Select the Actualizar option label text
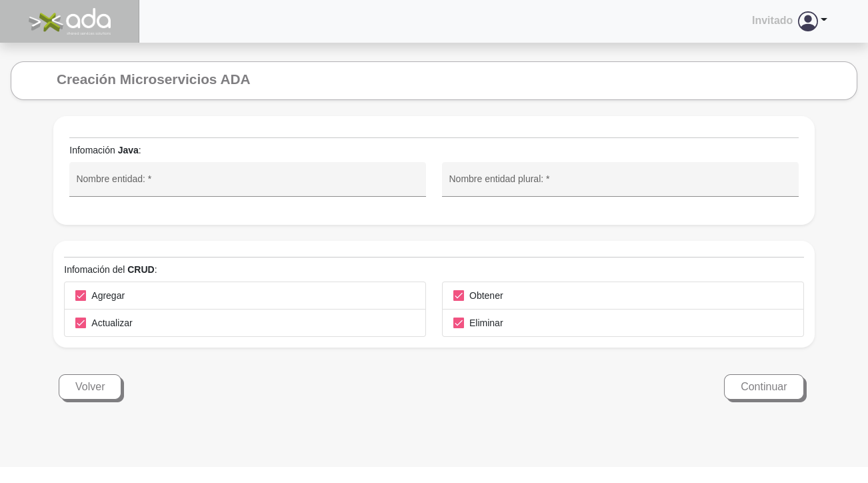 112,323
